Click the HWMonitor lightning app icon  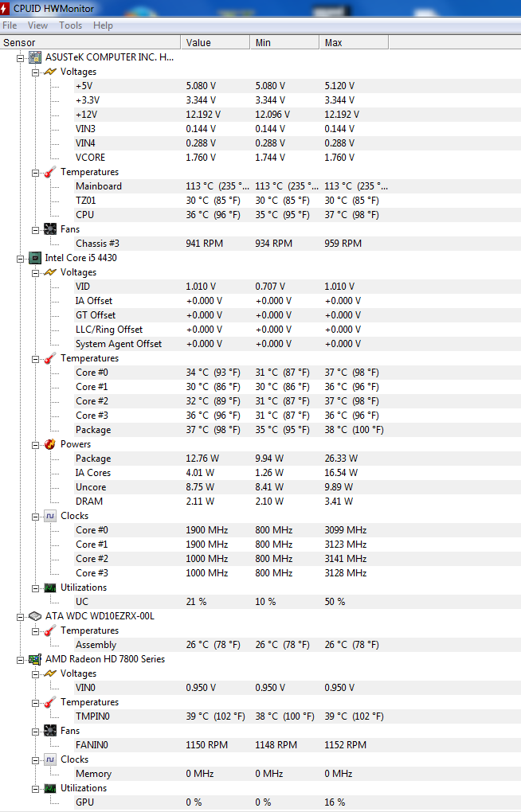point(5,8)
